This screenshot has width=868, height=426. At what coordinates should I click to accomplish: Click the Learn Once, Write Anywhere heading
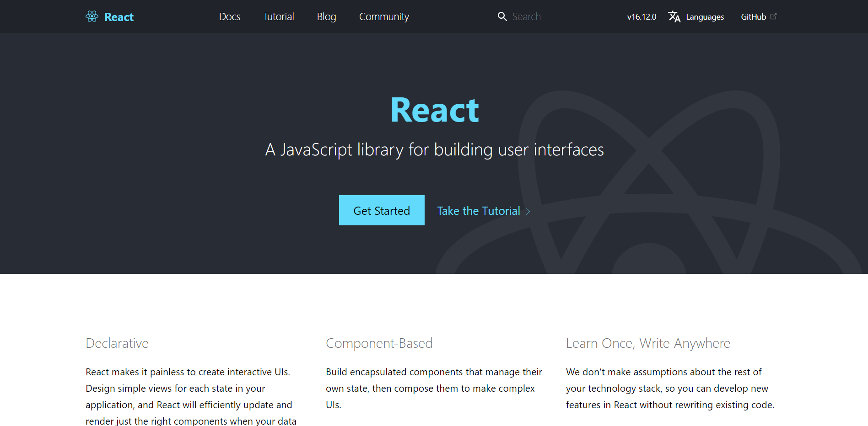tap(648, 343)
